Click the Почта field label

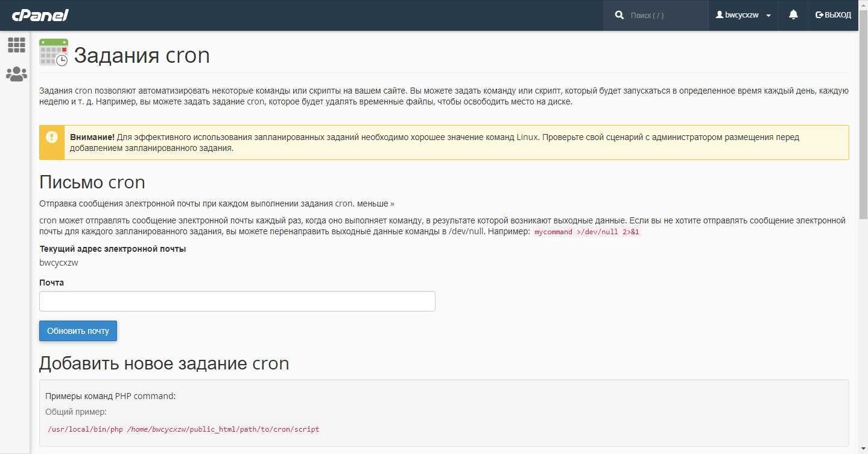point(51,283)
